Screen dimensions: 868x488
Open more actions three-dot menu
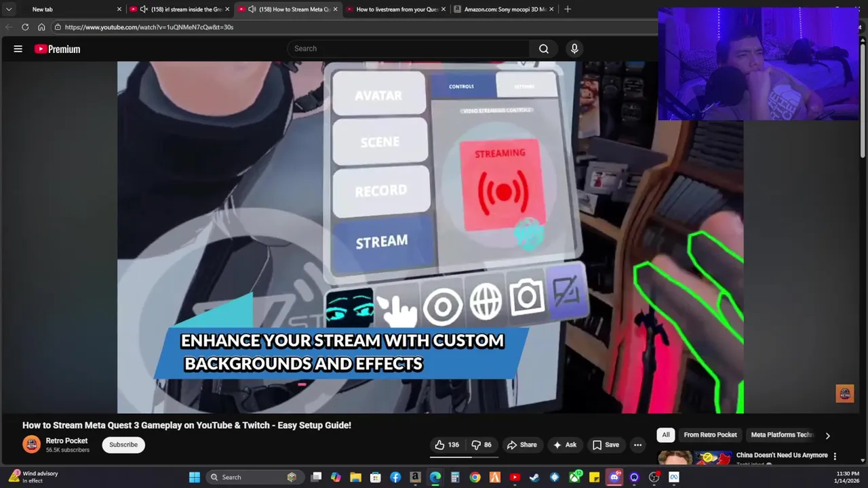tap(638, 445)
